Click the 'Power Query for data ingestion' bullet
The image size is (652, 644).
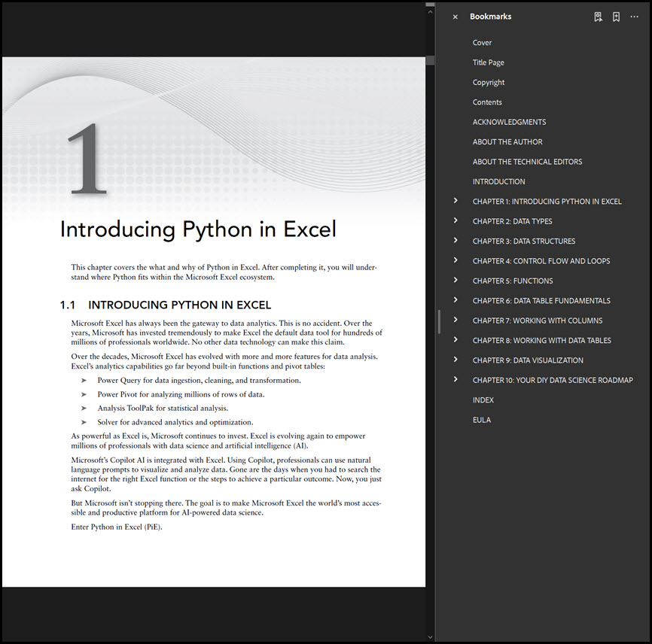tap(199, 381)
